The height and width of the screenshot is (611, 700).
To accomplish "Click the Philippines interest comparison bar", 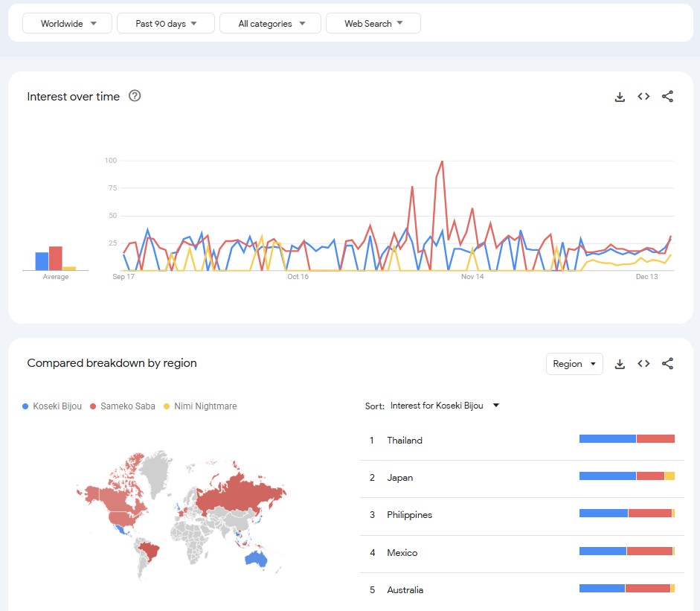I will [x=627, y=514].
